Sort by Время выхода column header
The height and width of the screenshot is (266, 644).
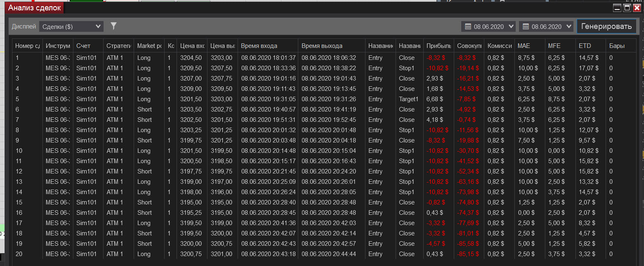pyautogui.click(x=332, y=46)
